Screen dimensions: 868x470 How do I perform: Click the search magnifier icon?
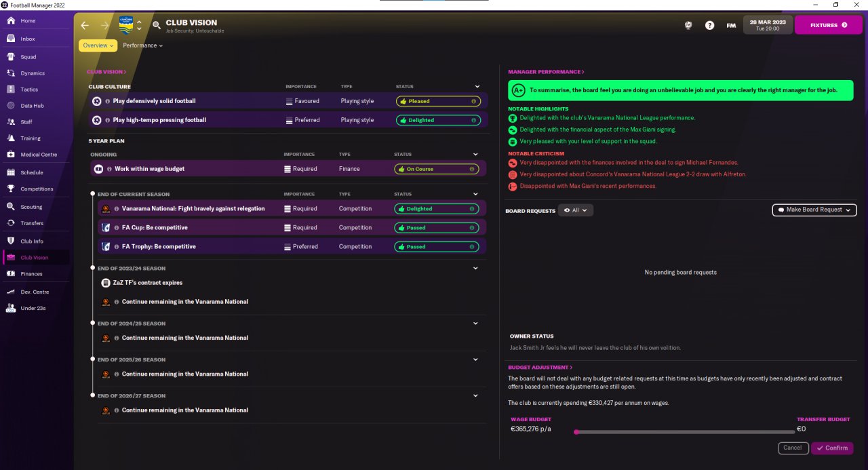tap(157, 25)
